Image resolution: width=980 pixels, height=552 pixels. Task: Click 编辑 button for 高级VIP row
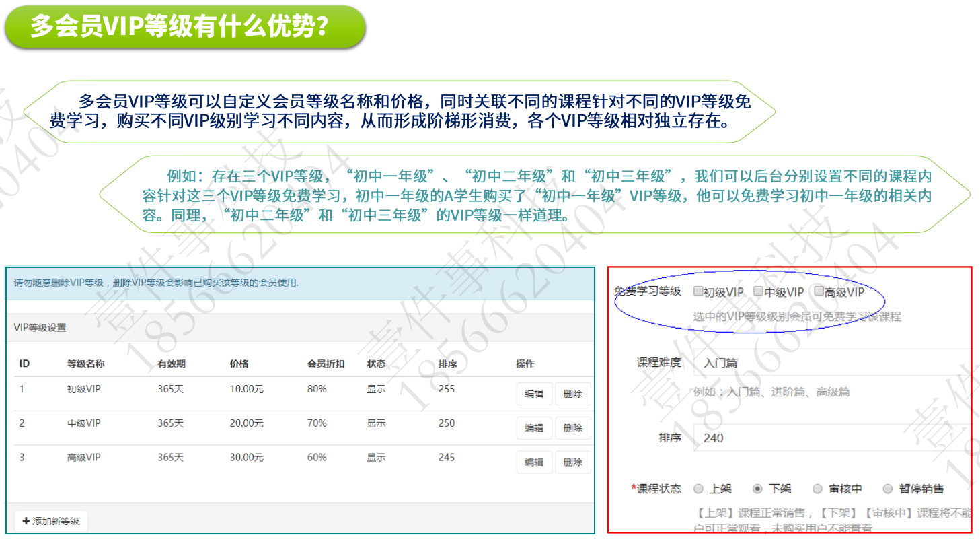[x=534, y=462]
